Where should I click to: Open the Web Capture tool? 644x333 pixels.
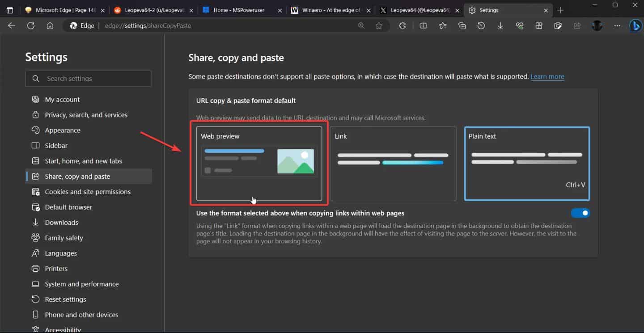[558, 25]
